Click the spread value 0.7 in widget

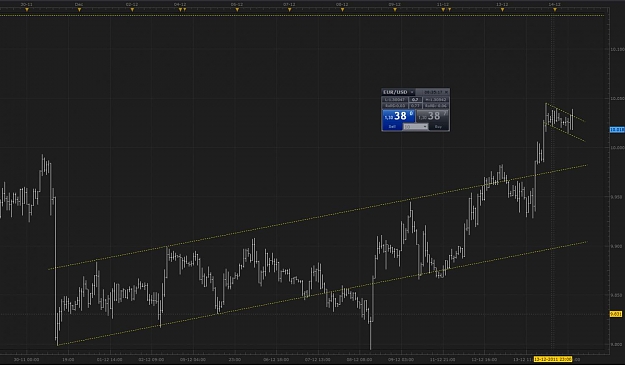pos(415,100)
